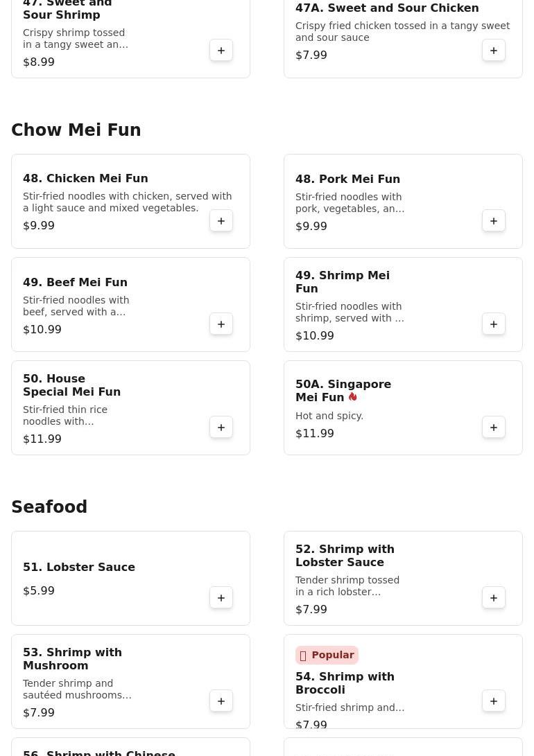Add Shrimp with Broccoli to order

click(494, 701)
